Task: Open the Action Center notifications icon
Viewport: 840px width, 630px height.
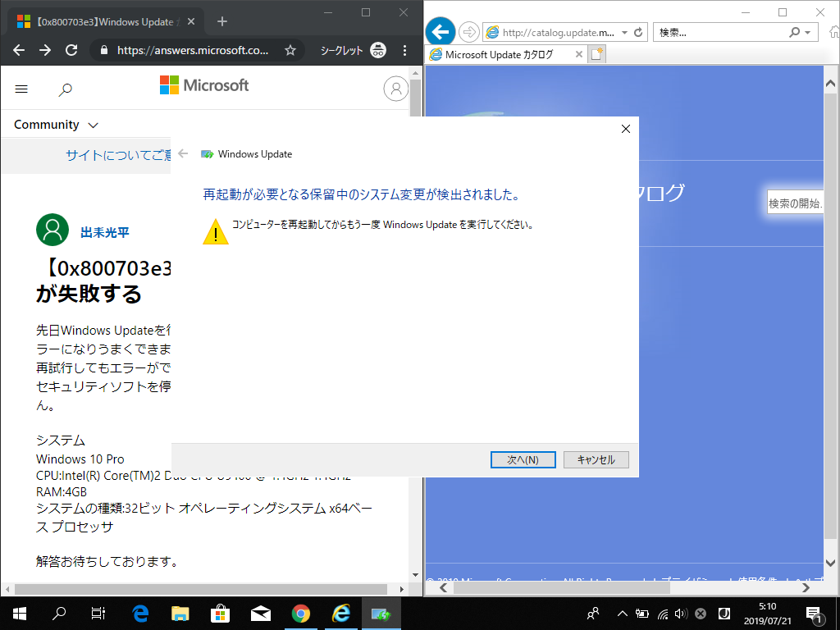Action: pos(815,615)
